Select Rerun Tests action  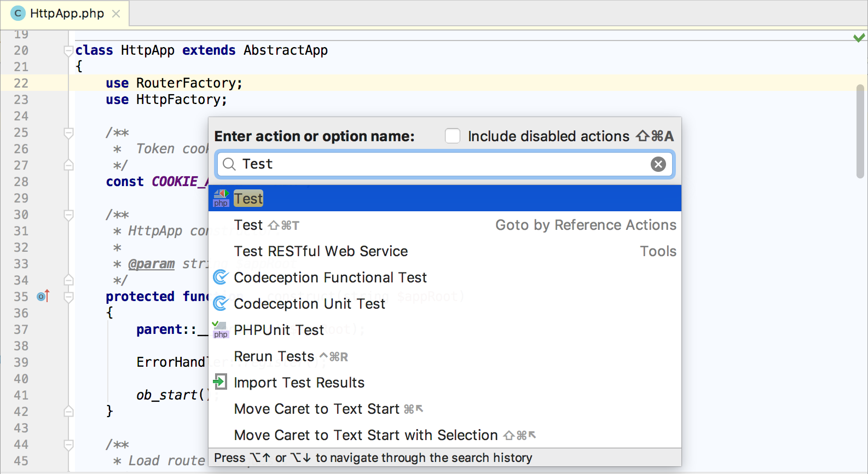445,356
